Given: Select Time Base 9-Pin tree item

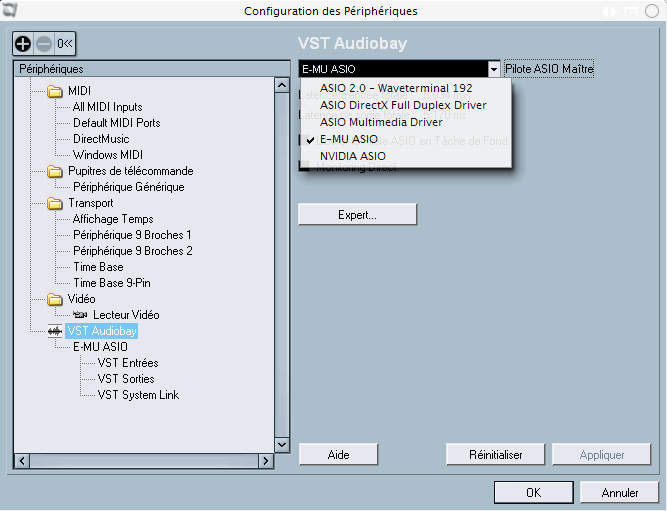Looking at the screenshot, I should tap(111, 283).
